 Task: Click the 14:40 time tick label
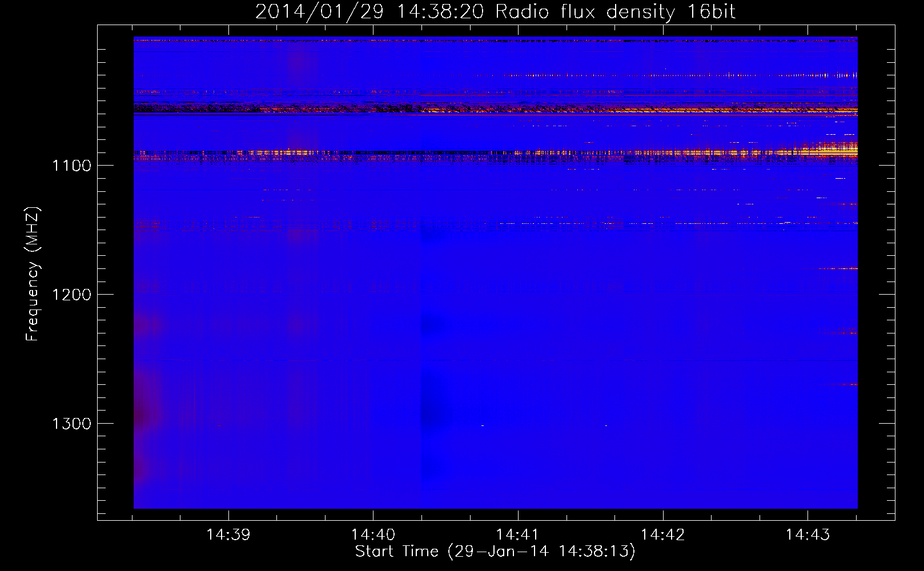point(373,534)
